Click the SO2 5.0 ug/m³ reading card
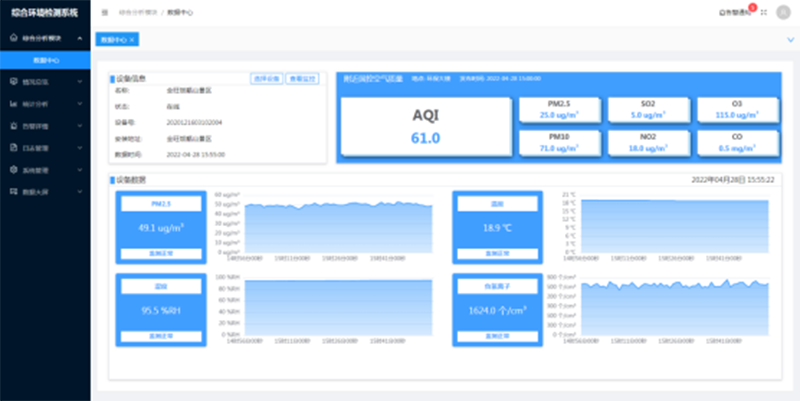Screen dimensions: 800x401 (648, 110)
